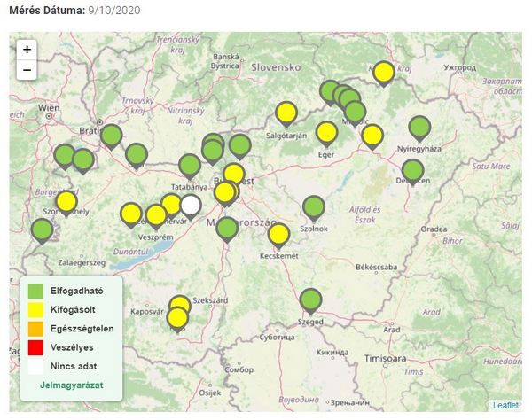Open the yellow marker above Kecskemét
The width and height of the screenshot is (532, 420).
tap(278, 234)
